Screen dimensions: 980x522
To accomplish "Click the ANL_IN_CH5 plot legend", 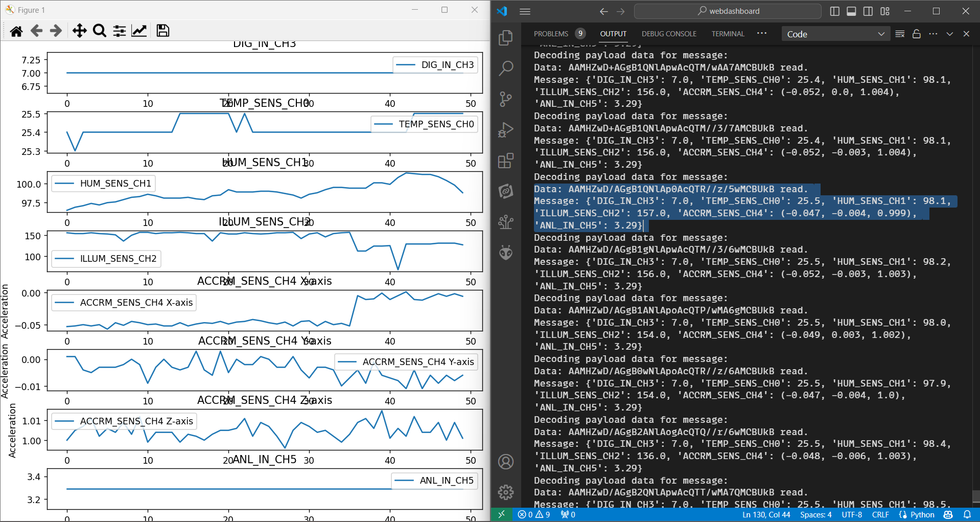I will [x=435, y=481].
